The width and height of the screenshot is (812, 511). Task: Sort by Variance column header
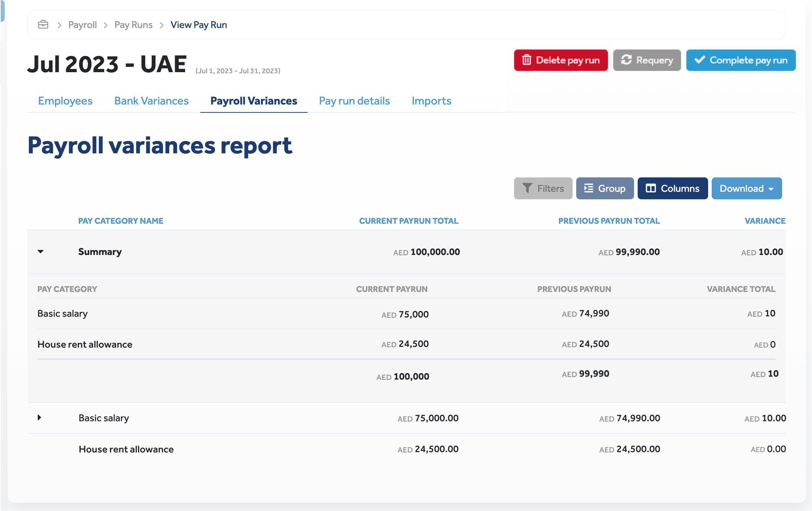(x=765, y=221)
